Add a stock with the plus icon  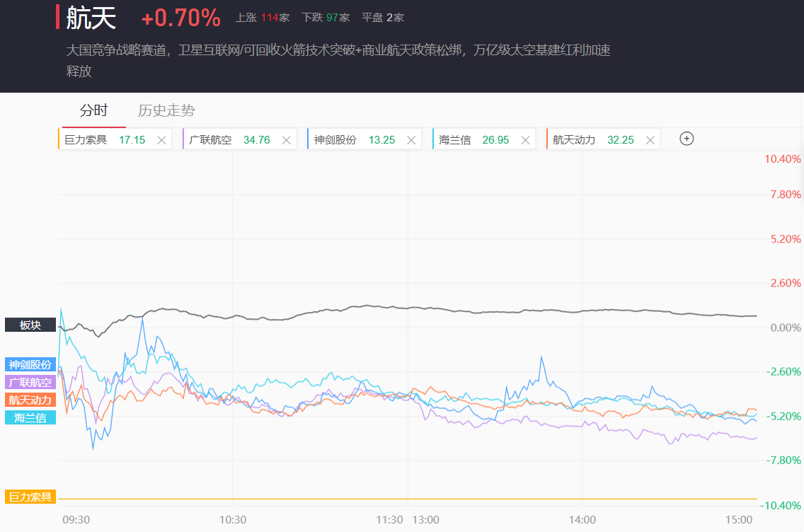(686, 139)
